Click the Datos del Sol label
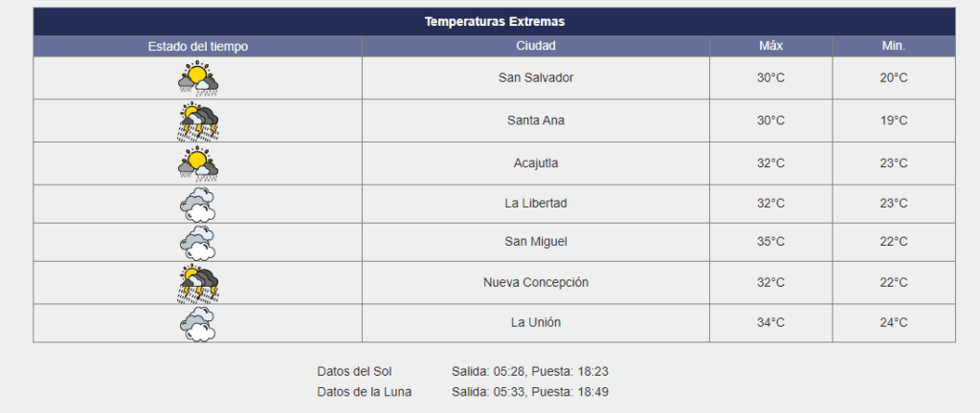 pos(354,372)
